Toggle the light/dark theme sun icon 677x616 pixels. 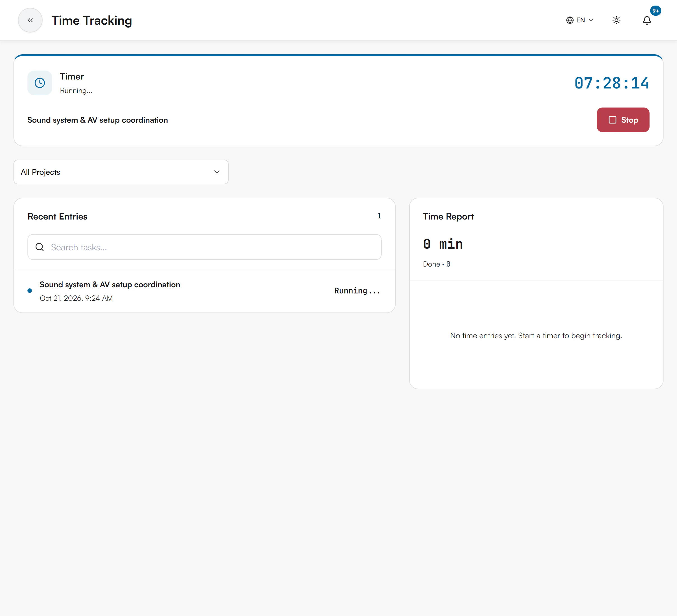[x=616, y=20]
